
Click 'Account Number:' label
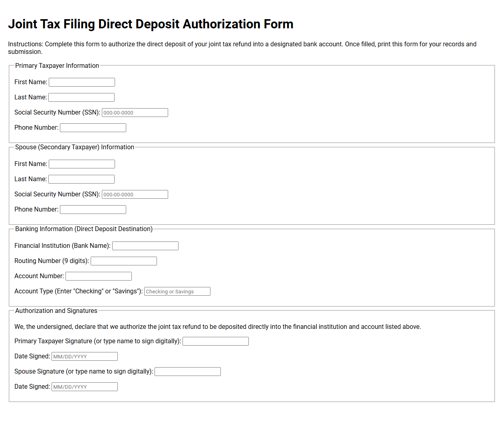pos(39,276)
